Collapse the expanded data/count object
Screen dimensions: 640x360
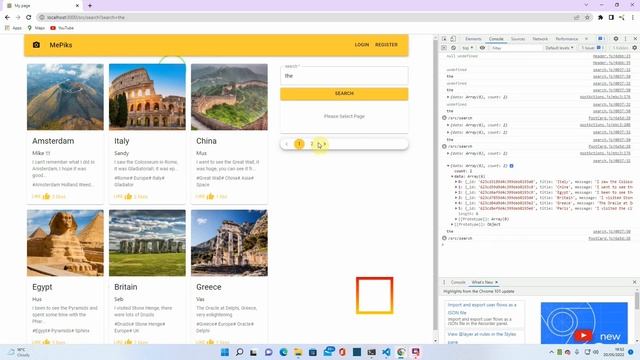point(448,166)
